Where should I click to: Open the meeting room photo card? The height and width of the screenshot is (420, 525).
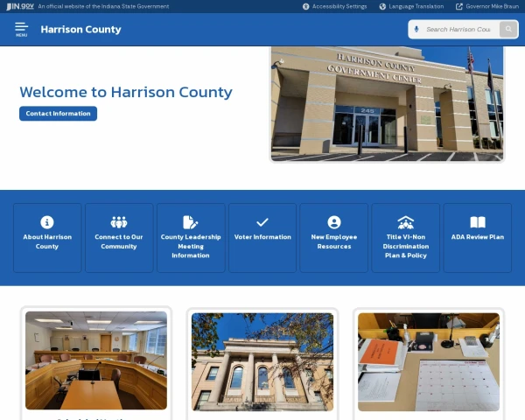click(96, 360)
